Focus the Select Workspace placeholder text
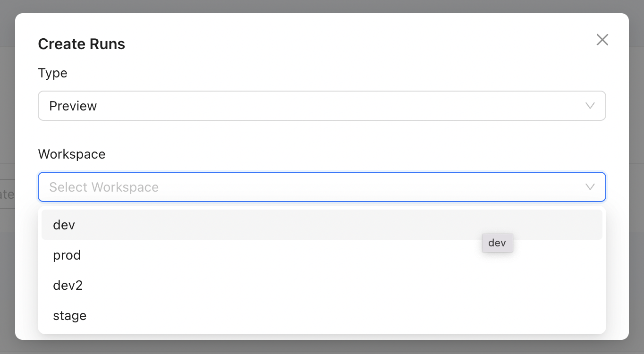Viewport: 644px width, 354px height. click(x=104, y=187)
